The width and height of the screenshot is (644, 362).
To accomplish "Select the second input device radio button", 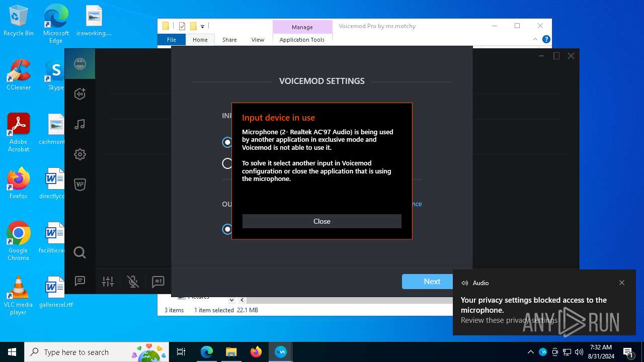I will click(x=227, y=163).
